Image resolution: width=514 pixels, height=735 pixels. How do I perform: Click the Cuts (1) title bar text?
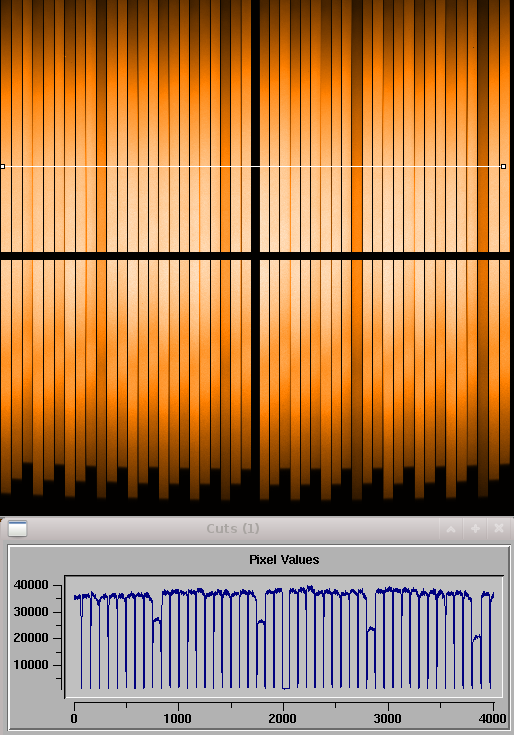(233, 529)
